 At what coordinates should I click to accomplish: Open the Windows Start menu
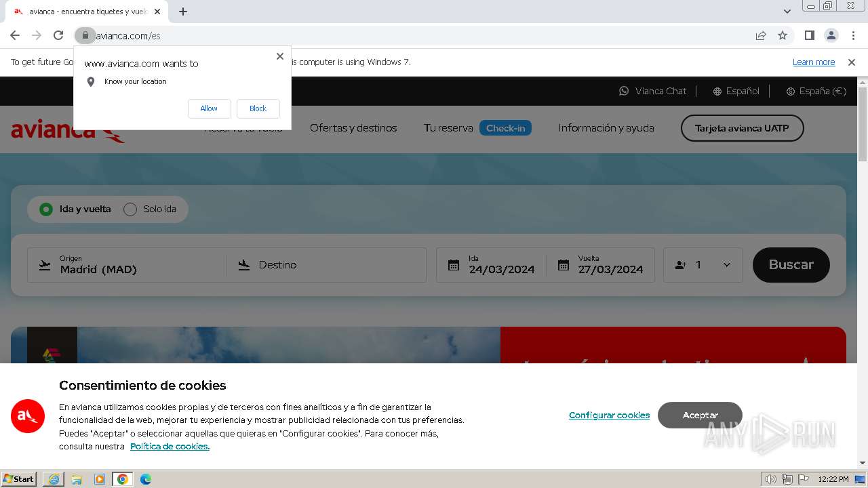[19, 479]
